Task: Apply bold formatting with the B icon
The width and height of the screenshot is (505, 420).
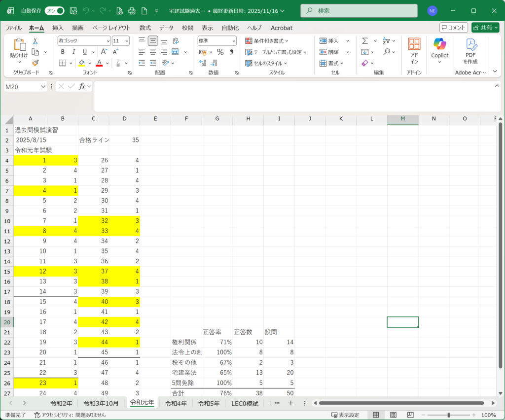Action: (63, 52)
